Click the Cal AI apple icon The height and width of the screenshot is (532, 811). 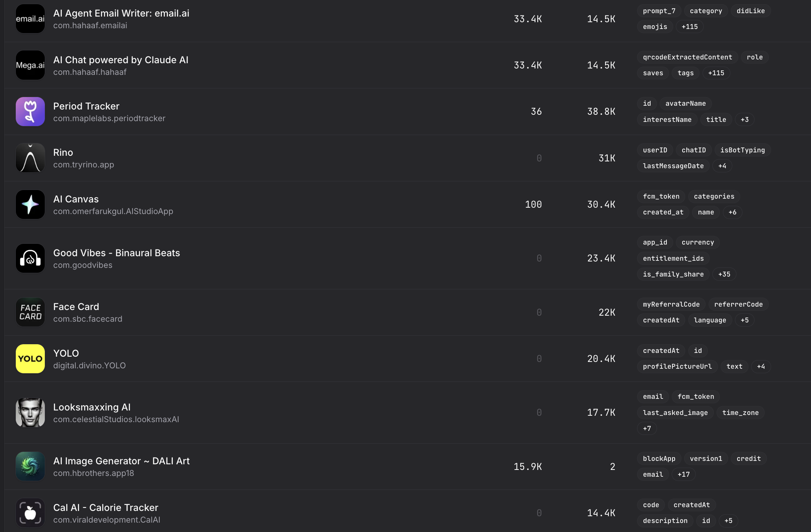(x=30, y=513)
